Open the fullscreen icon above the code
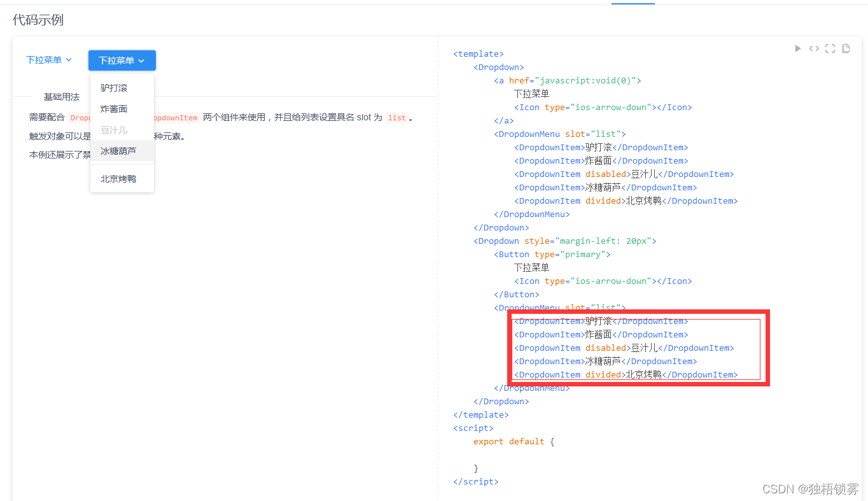868x501 pixels. point(830,48)
